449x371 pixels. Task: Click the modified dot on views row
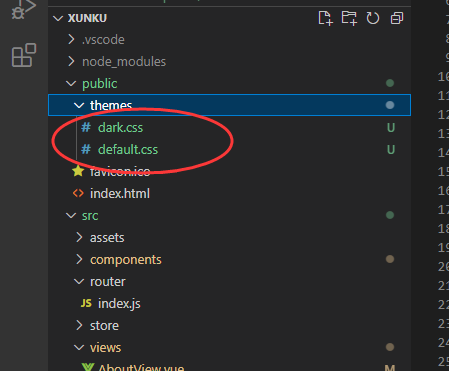click(390, 347)
